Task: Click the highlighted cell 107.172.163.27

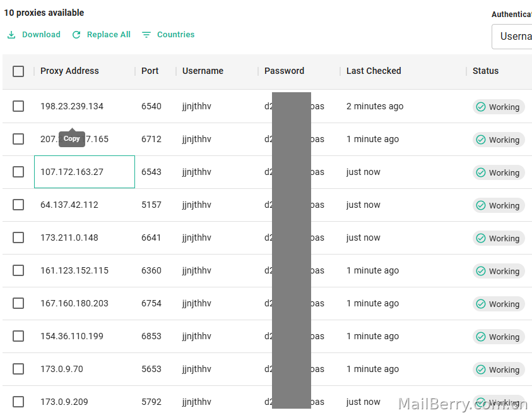Action: click(85, 172)
